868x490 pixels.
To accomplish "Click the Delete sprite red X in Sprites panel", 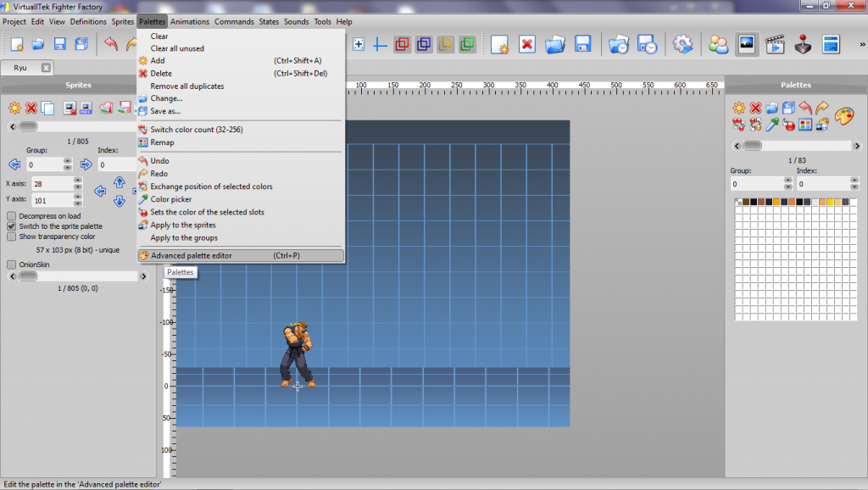I will click(31, 108).
